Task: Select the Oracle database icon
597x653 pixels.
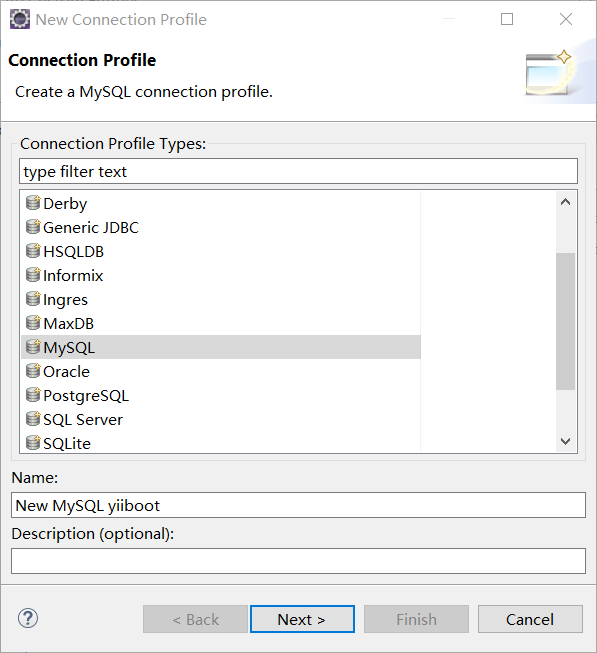Action: tap(33, 371)
